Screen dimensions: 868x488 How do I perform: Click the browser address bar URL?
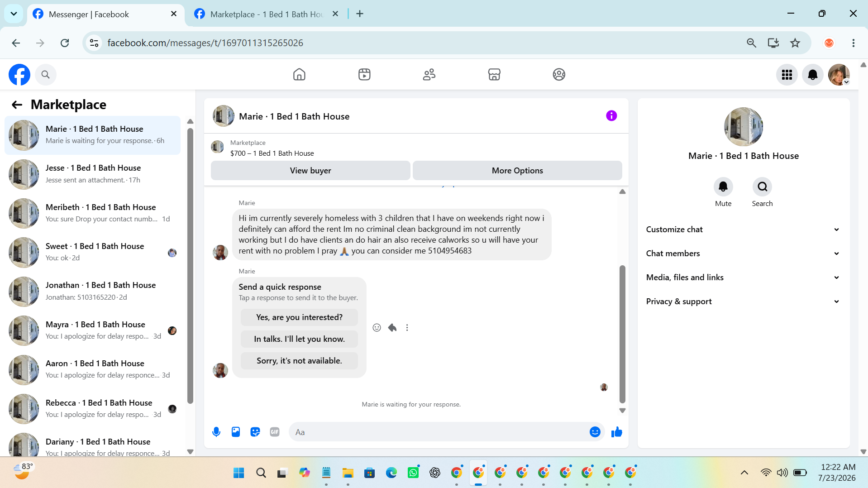(x=205, y=43)
